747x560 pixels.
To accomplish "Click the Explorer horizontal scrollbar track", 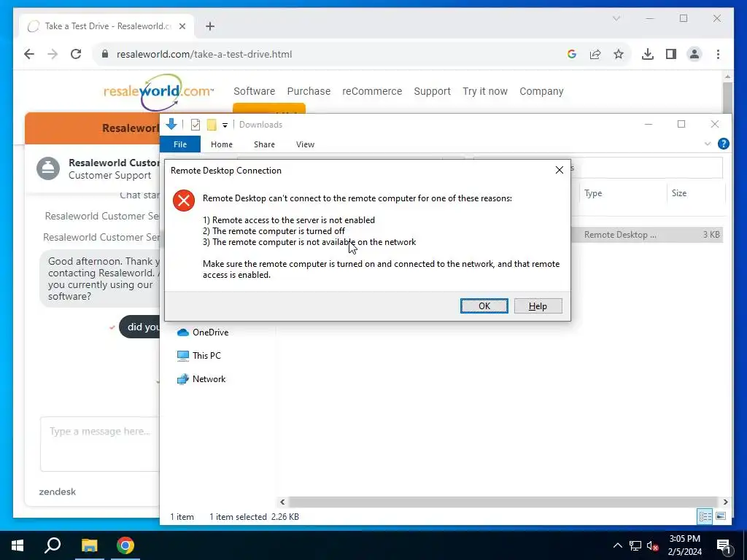I will [x=503, y=502].
